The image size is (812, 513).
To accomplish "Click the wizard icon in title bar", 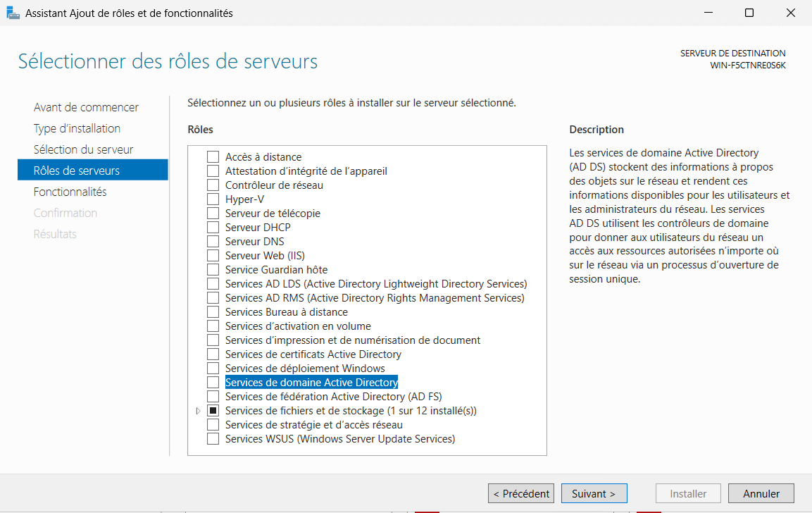I will [13, 13].
